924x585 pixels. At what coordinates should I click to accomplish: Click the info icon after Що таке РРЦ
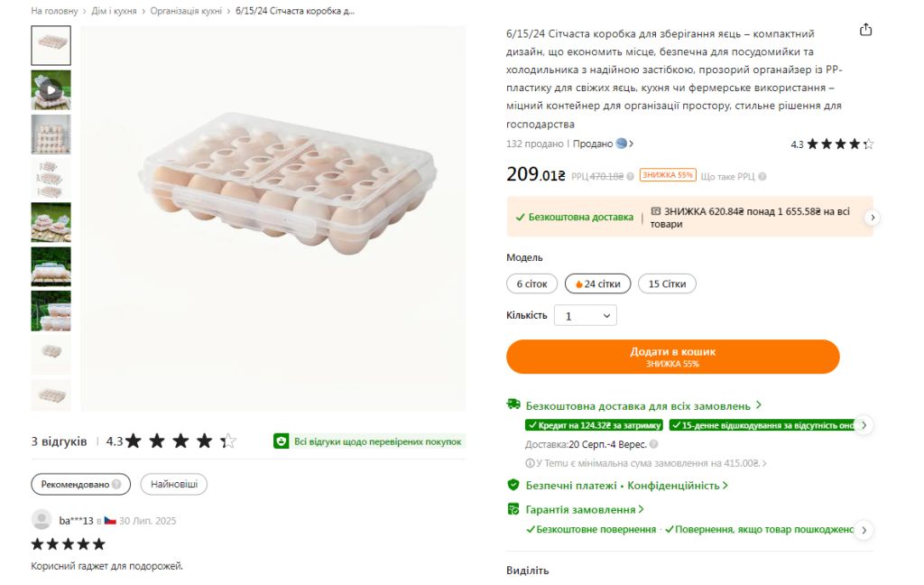point(762,176)
